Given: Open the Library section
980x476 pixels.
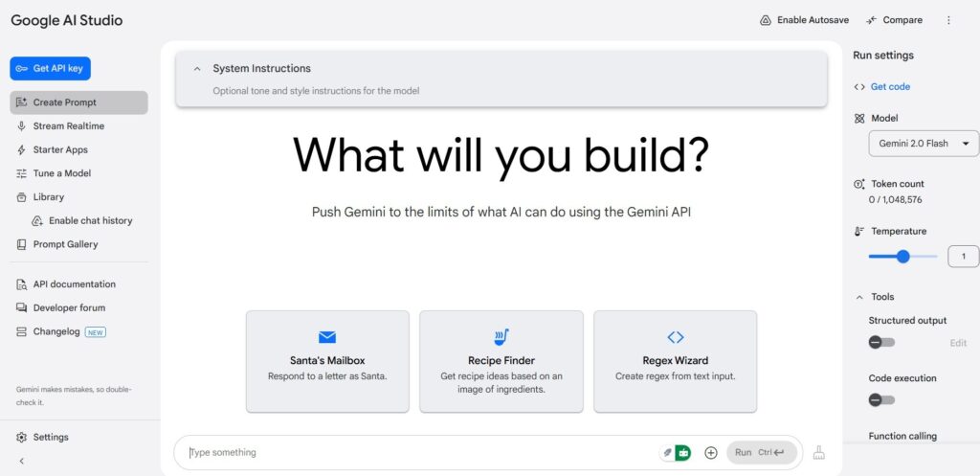Looking at the screenshot, I should pyautogui.click(x=78, y=197).
